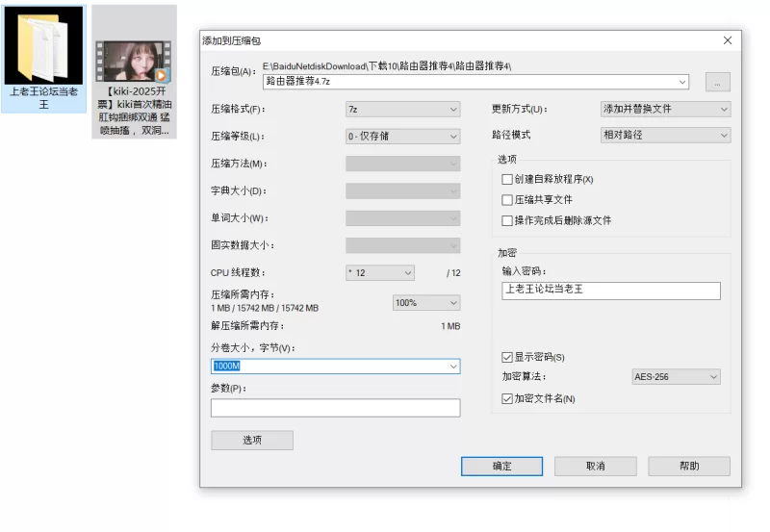
Task: Click the 帮助 button
Action: [689, 467]
